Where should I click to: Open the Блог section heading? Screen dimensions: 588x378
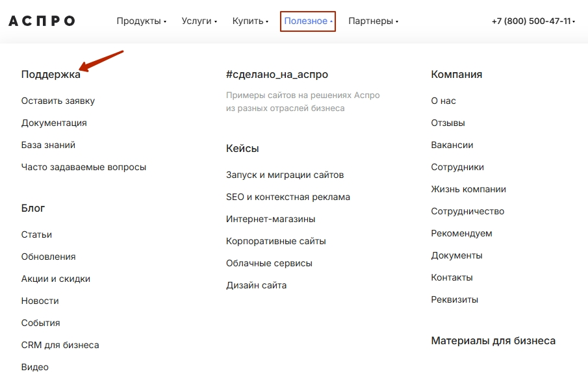pyautogui.click(x=33, y=208)
